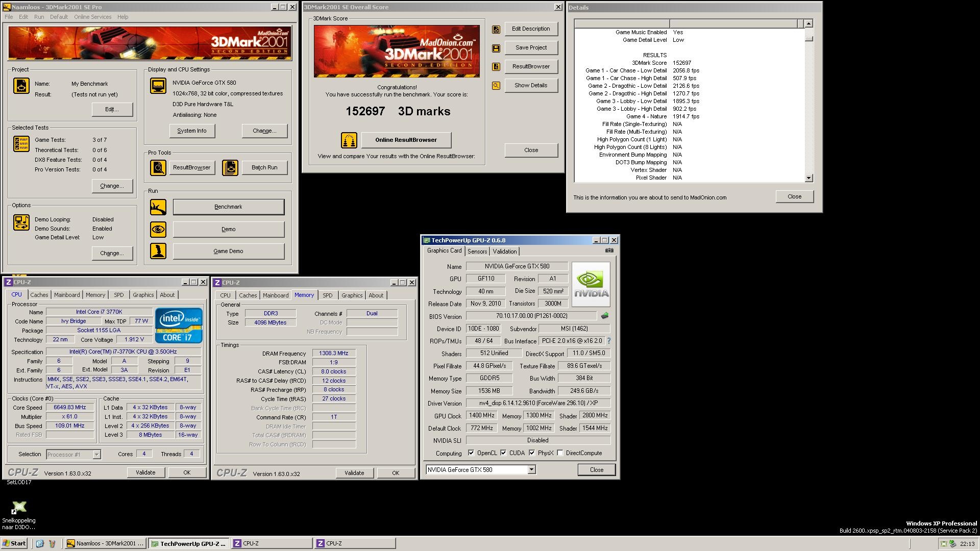Screen dimensions: 980x551
Task: Click the Demo eye icon
Action: [158, 229]
